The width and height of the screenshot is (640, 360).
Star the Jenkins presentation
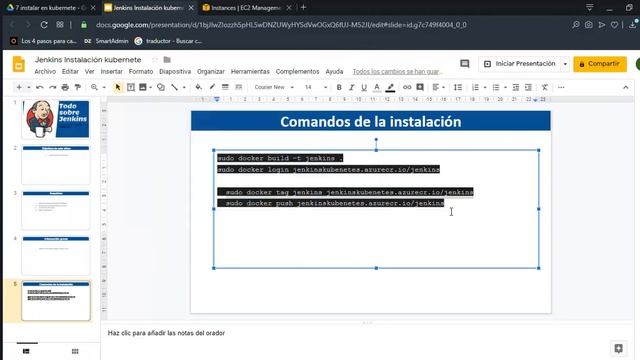[155, 60]
